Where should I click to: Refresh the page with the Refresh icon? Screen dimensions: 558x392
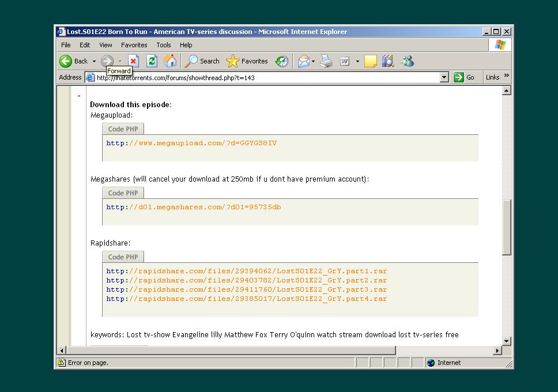coord(152,61)
